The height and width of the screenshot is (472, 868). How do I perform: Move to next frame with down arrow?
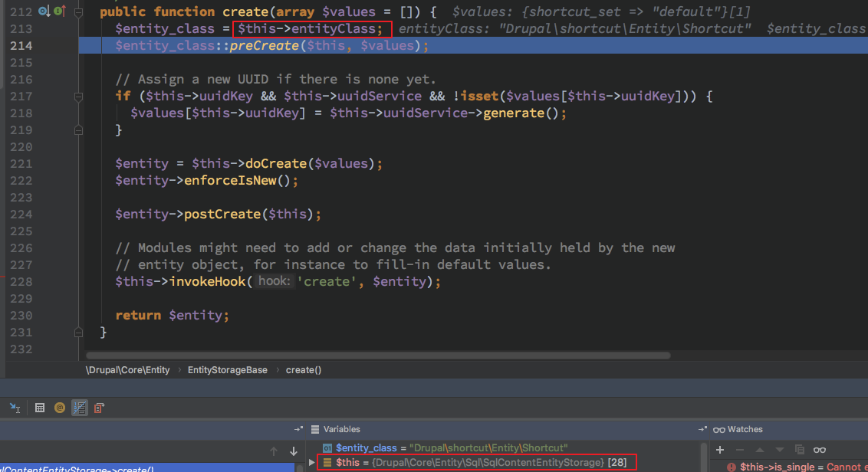[293, 451]
